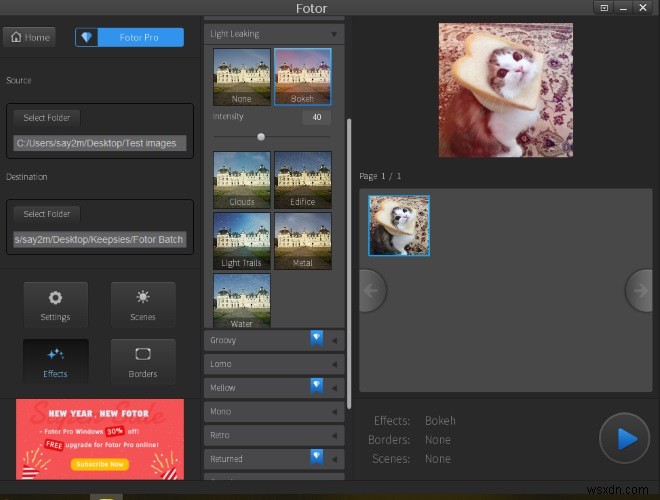The image size is (660, 500).
Task: Click the Pro diamond badge on Groovy
Action: point(317,338)
